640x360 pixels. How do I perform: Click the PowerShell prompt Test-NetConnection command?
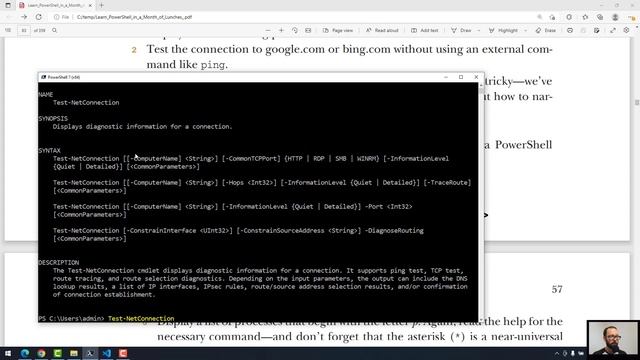tap(141, 318)
